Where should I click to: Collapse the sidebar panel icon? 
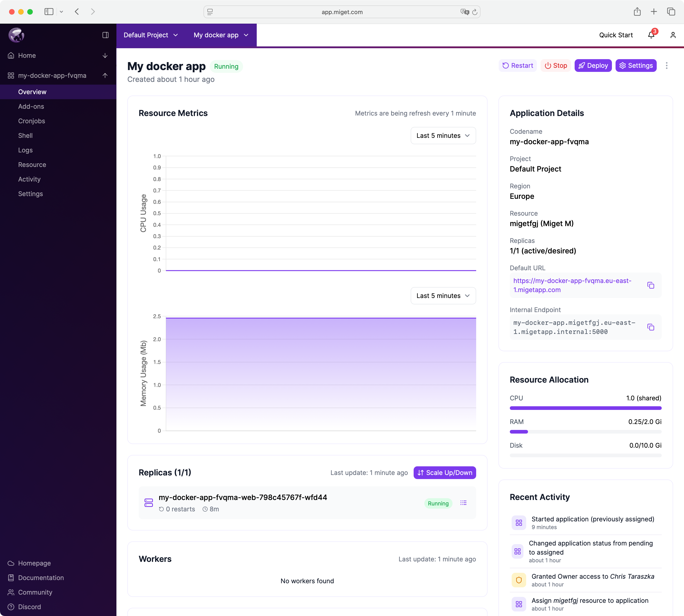click(106, 35)
